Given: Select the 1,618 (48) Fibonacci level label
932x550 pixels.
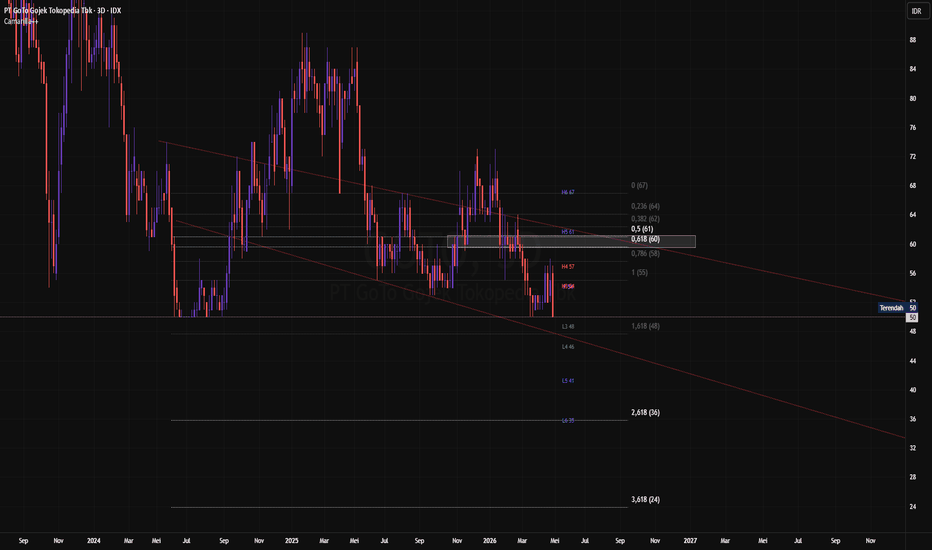Looking at the screenshot, I should [x=646, y=326].
